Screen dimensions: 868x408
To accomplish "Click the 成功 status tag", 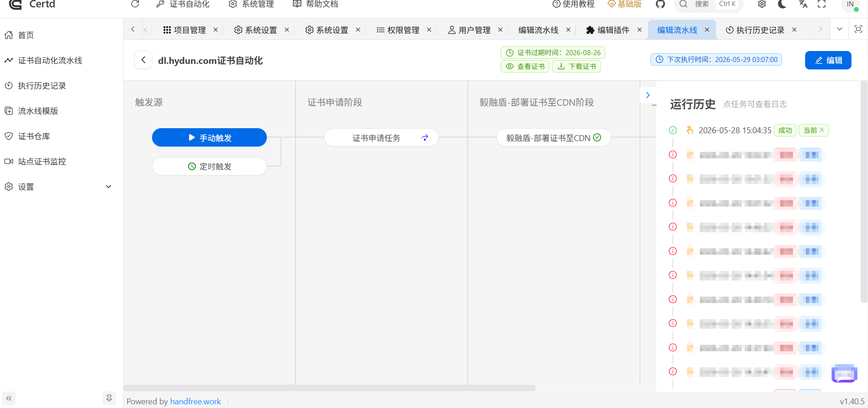I will (x=785, y=130).
